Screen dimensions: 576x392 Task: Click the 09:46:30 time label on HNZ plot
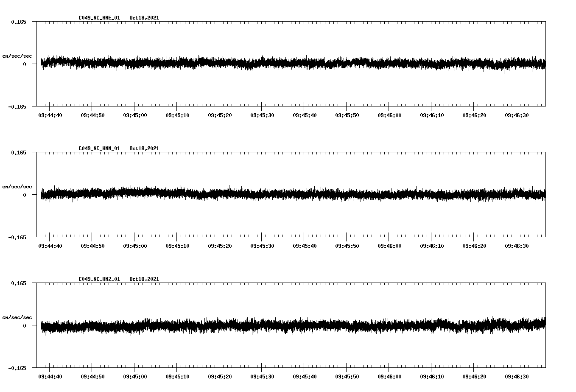click(517, 376)
